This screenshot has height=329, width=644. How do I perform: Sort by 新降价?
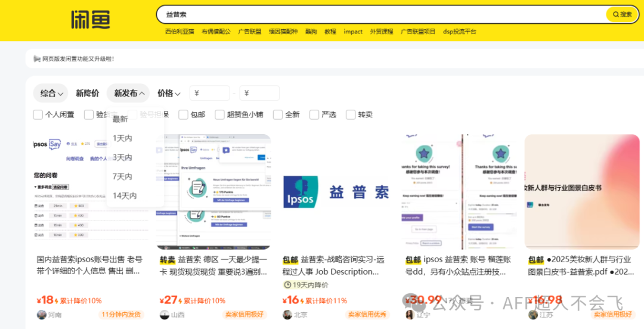(88, 93)
